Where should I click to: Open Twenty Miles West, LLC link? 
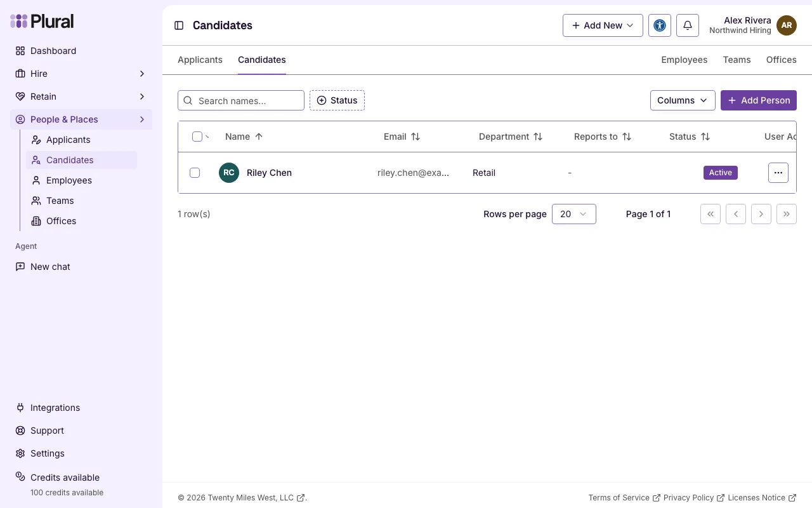(256, 498)
